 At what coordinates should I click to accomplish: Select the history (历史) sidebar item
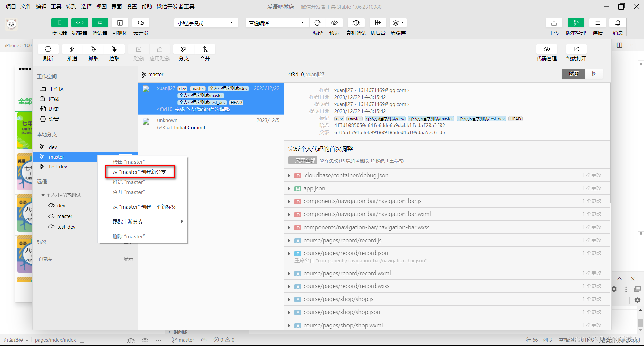(x=85, y=109)
